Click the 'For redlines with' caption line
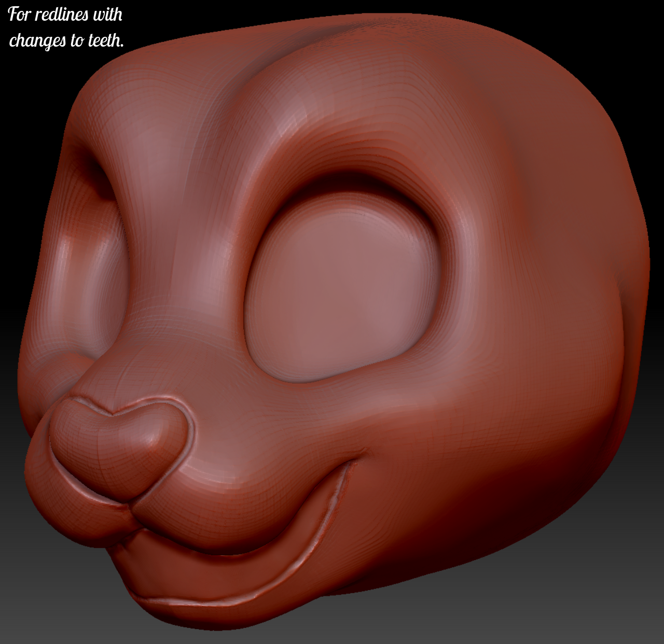Screen dimensions: 664x644 (x=65, y=14)
